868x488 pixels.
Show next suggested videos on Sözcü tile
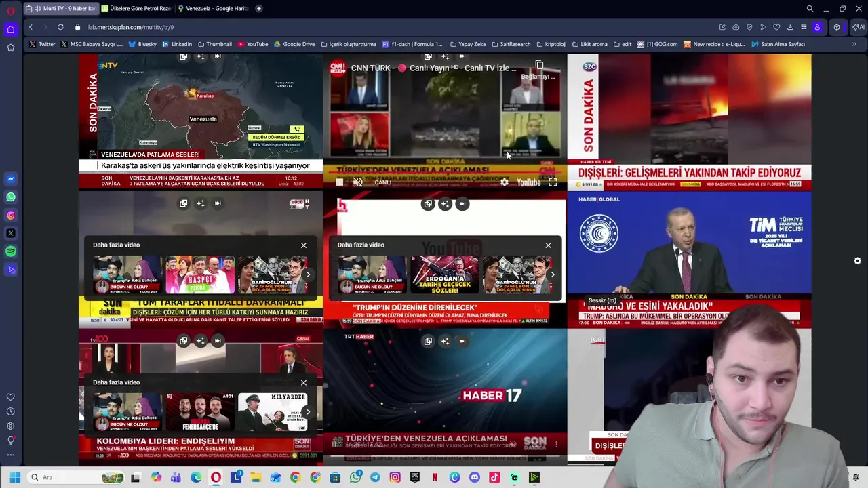coord(308,274)
